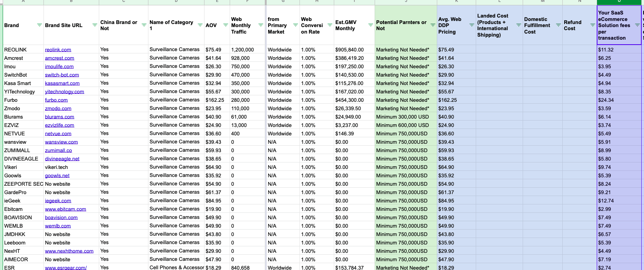The width and height of the screenshot is (644, 270).
Task: Open filter for AOV column
Action: point(225,25)
